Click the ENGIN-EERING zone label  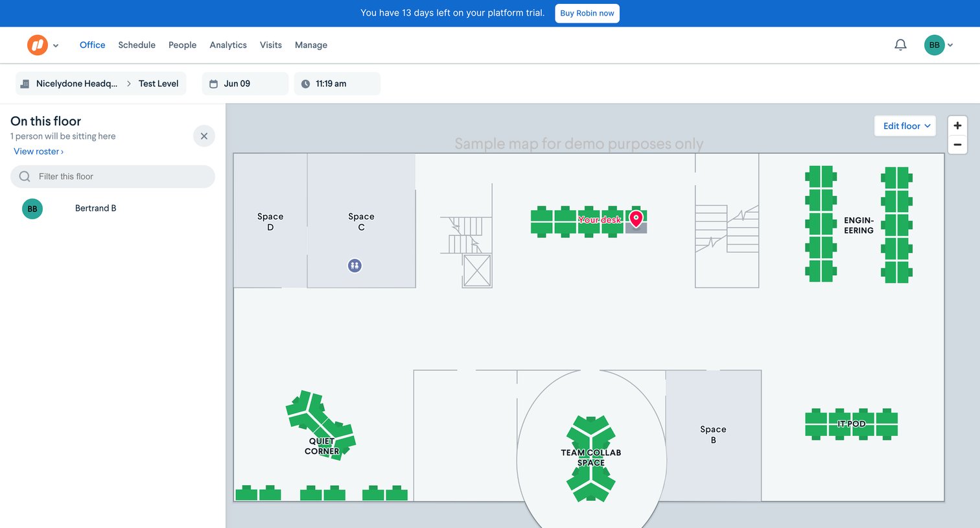859,225
